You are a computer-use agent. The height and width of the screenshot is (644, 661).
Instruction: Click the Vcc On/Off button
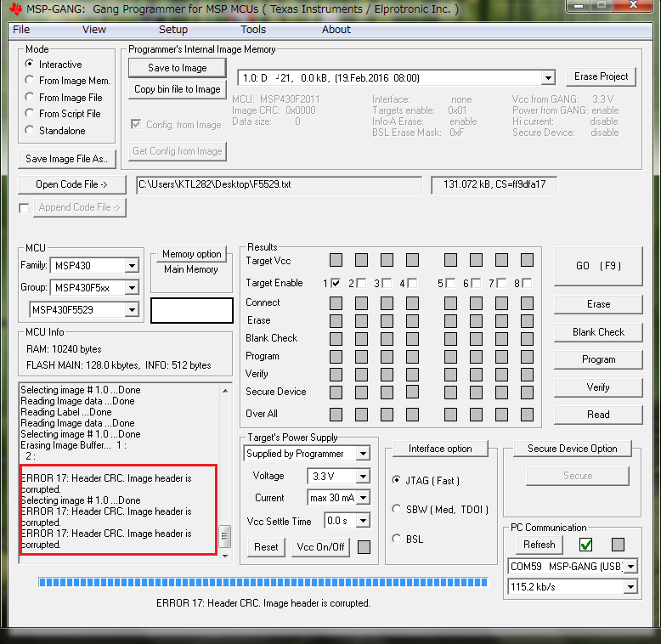tap(320, 547)
